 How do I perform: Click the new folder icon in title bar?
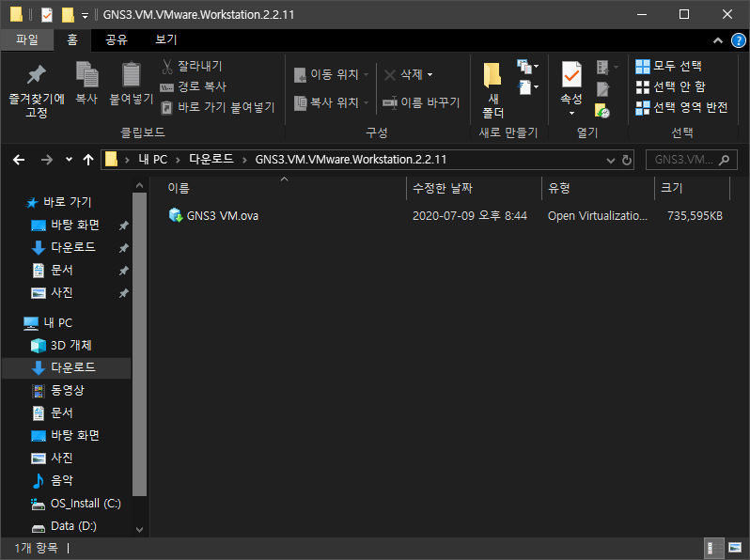[x=68, y=15]
